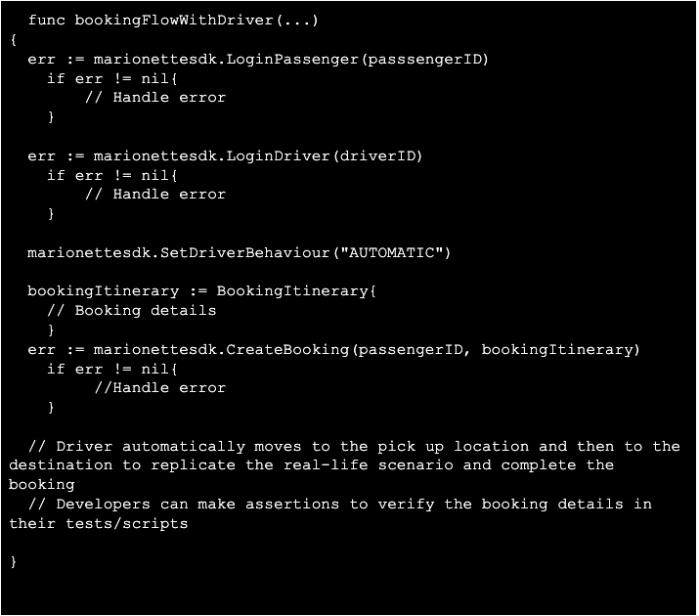Click the second Handle error comment

coord(155,194)
